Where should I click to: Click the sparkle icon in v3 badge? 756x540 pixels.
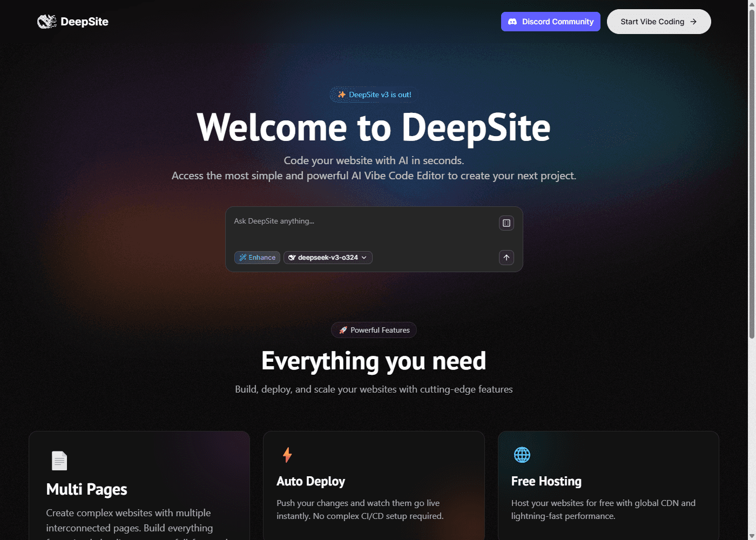tap(341, 94)
